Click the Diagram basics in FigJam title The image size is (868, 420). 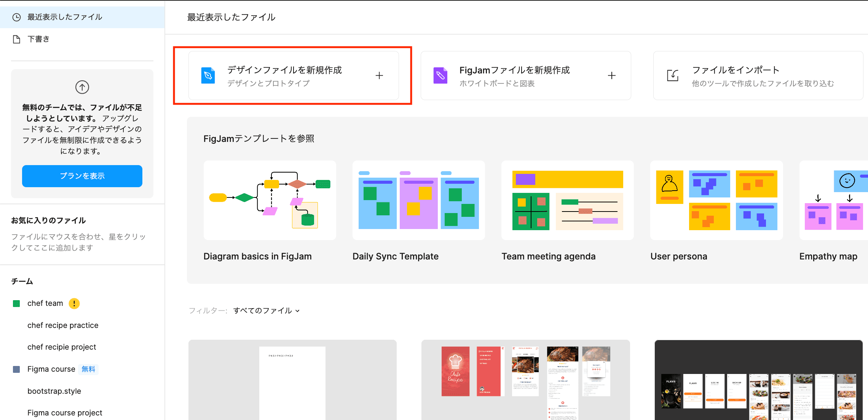pyautogui.click(x=258, y=257)
